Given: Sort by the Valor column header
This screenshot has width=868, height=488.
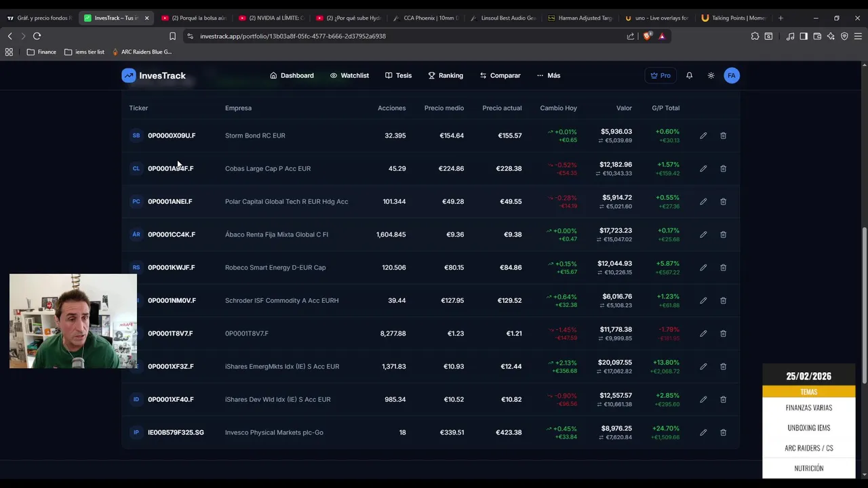Looking at the screenshot, I should [x=624, y=108].
